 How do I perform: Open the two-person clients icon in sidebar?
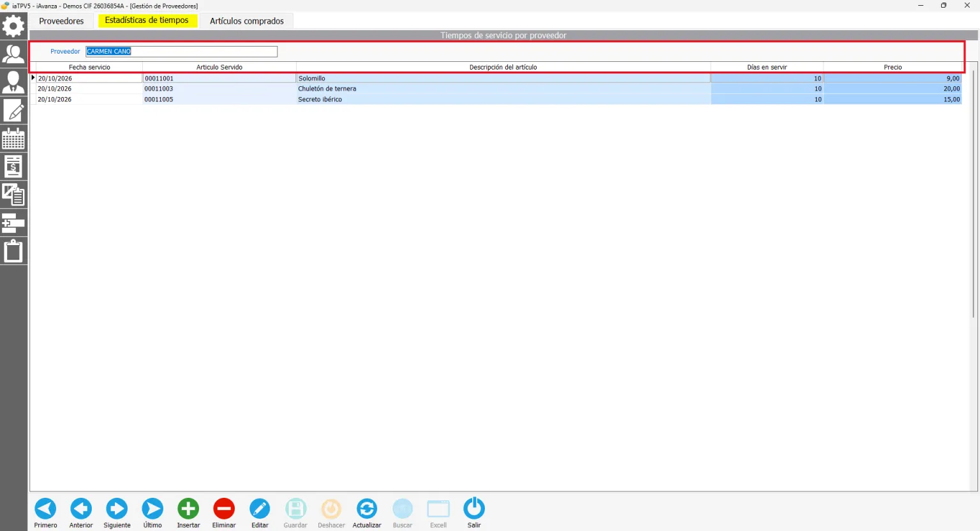(13, 54)
